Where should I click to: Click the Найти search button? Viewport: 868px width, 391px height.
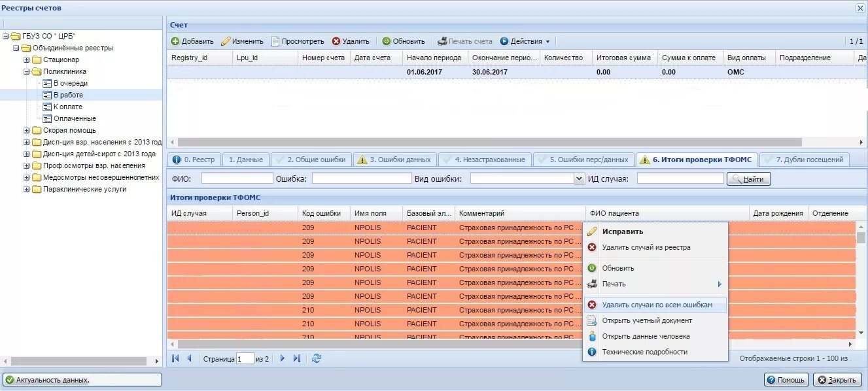(749, 178)
